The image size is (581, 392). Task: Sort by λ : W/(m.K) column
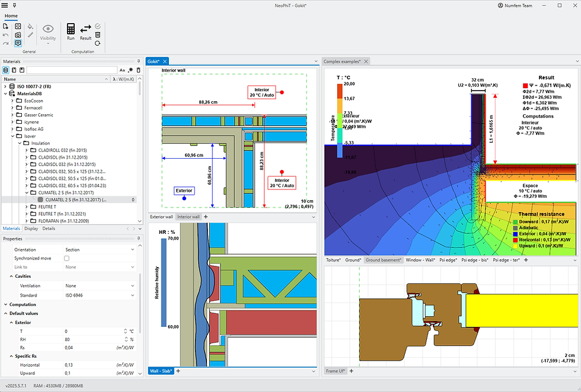124,79
